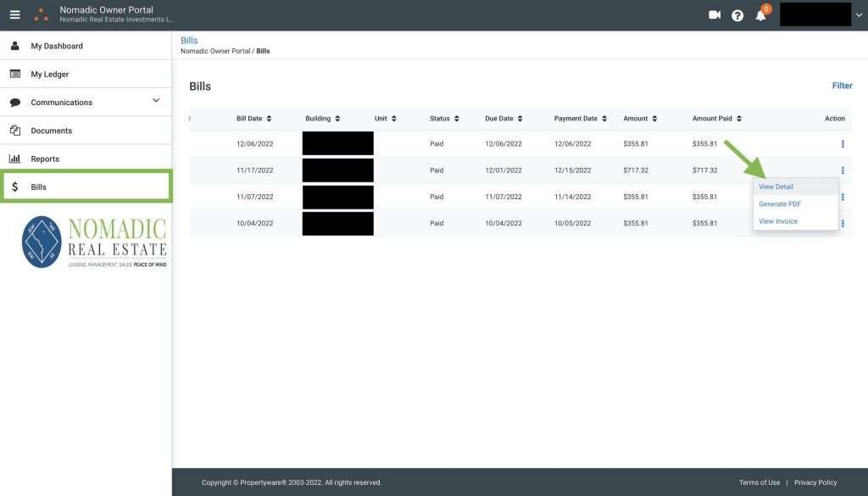This screenshot has width=868, height=496.
Task: Open notifications bell icon
Action: pos(760,15)
